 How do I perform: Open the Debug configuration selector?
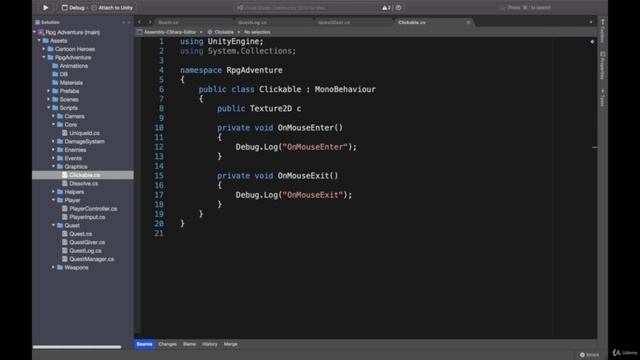click(73, 8)
